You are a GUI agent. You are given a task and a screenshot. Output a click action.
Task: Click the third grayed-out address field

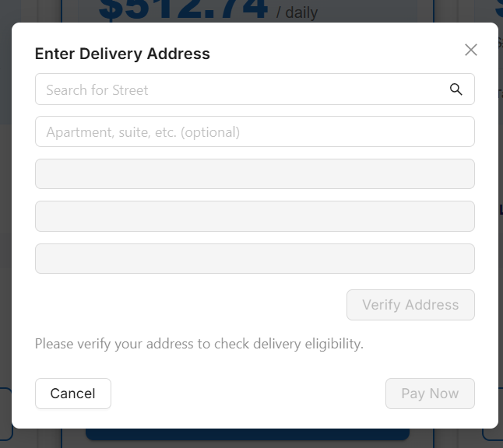click(255, 258)
